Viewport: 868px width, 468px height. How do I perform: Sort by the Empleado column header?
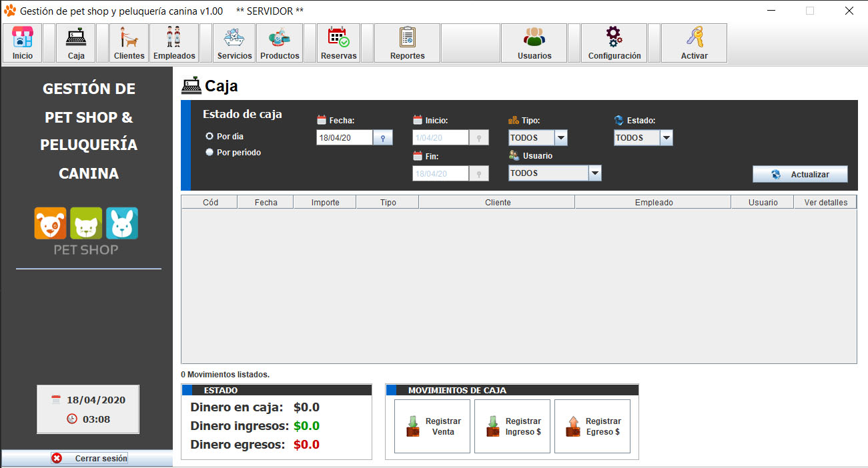pos(653,202)
